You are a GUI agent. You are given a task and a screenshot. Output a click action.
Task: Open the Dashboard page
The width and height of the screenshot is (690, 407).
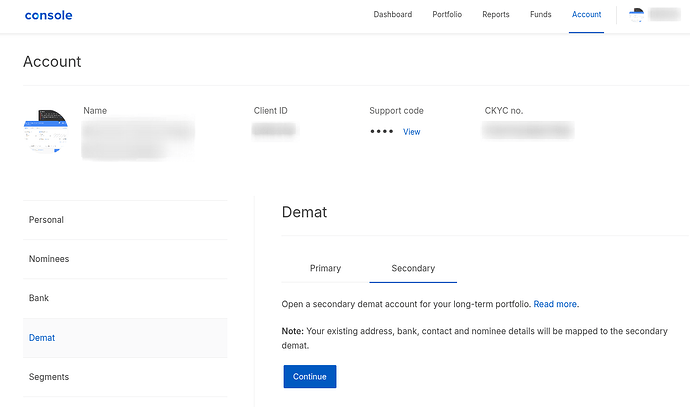pyautogui.click(x=392, y=15)
